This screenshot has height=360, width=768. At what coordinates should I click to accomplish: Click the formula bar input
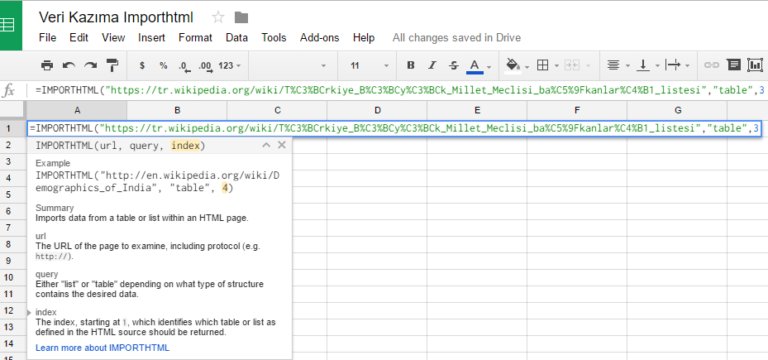(x=397, y=91)
